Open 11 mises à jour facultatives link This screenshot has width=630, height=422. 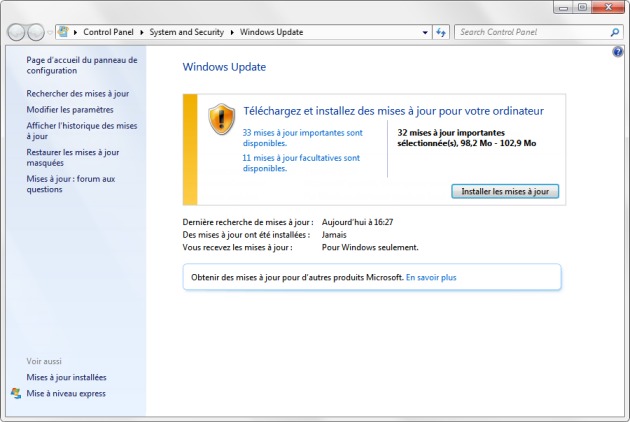click(x=301, y=163)
